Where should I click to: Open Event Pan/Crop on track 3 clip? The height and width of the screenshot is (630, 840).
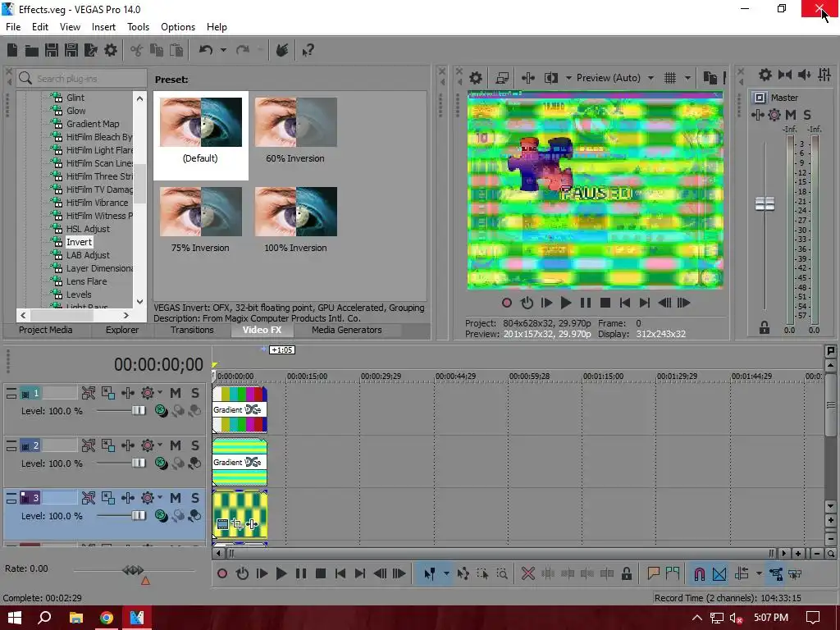pyautogui.click(x=237, y=524)
